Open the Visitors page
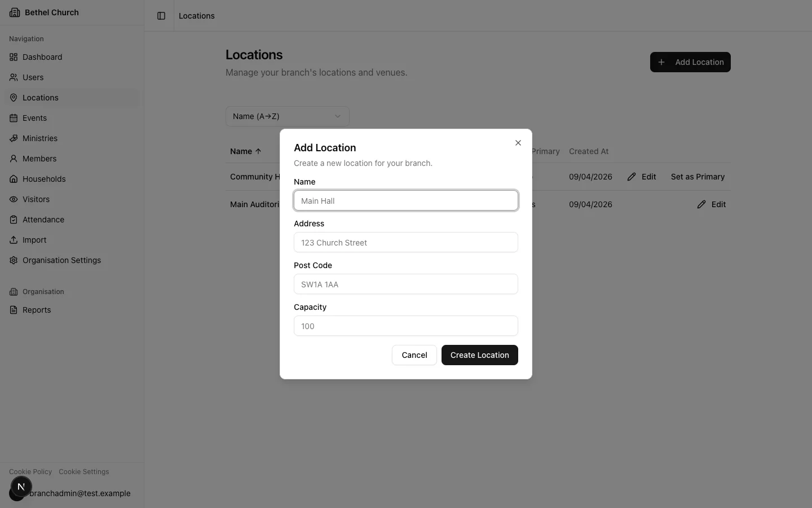 tap(72, 199)
